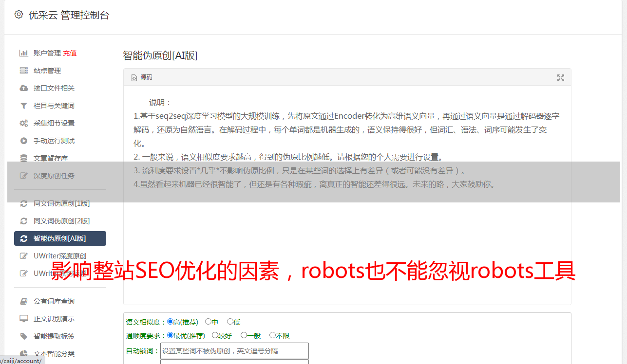Click the play circle icon for 手动运行测试

(23, 141)
